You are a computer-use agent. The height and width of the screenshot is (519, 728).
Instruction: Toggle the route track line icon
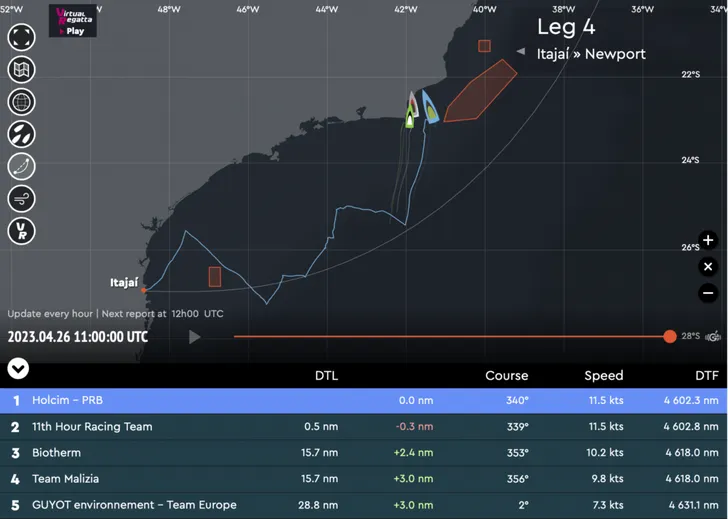(21, 166)
